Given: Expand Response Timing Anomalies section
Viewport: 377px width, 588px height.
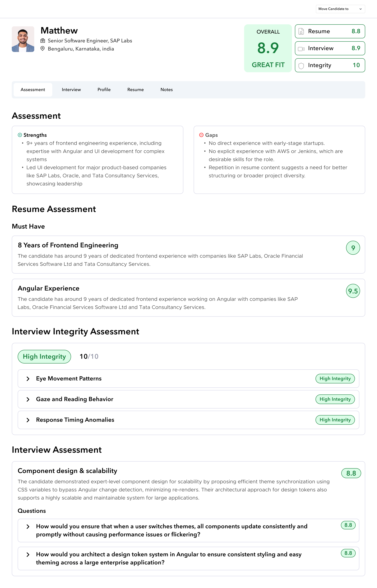Looking at the screenshot, I should pos(28,420).
